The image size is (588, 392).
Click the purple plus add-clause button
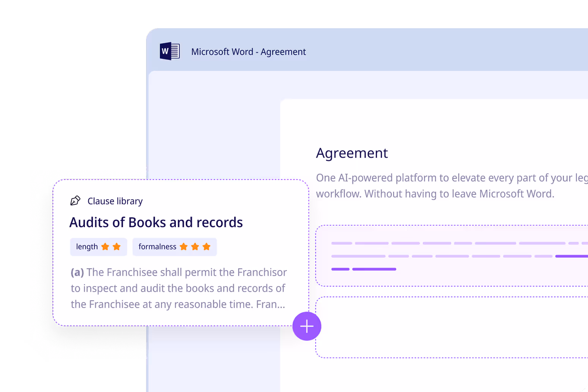pos(307,326)
